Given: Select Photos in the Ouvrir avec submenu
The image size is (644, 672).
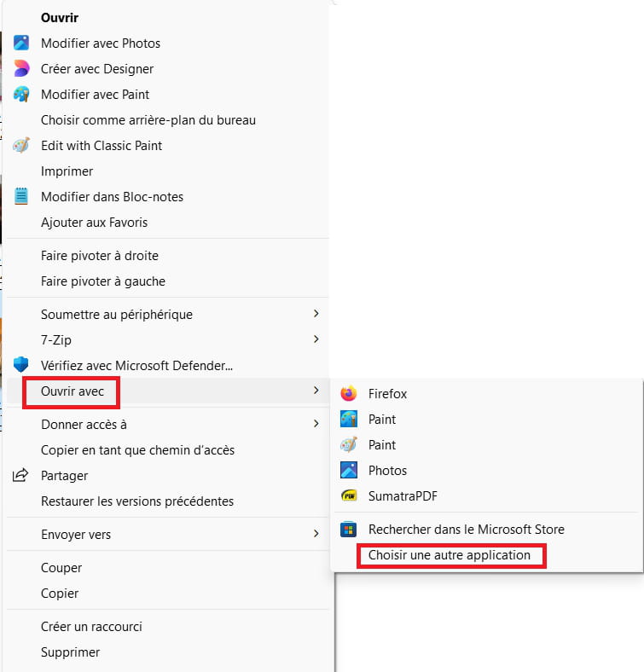Looking at the screenshot, I should click(x=387, y=471).
